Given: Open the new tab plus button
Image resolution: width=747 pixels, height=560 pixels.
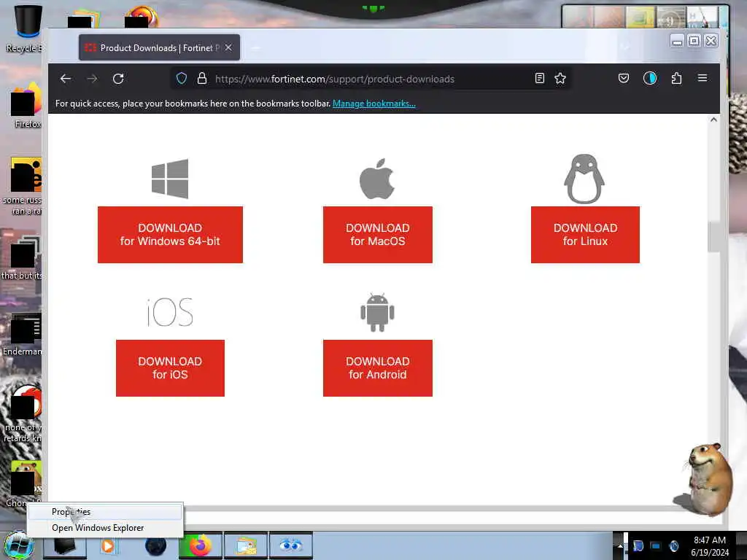Looking at the screenshot, I should point(256,47).
